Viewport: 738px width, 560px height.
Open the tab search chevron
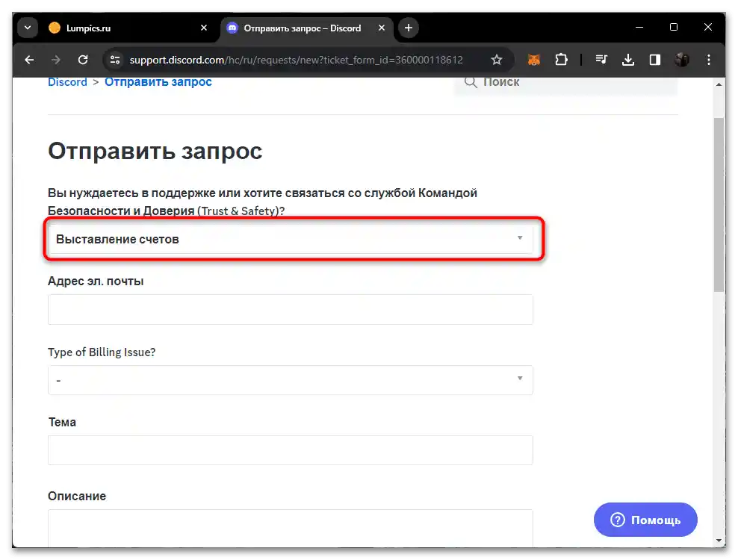tap(27, 28)
